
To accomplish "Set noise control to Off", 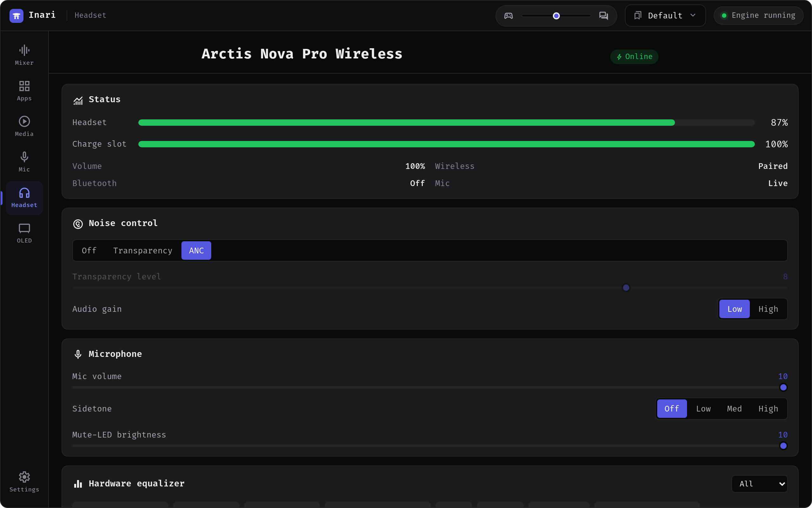I will [89, 251].
